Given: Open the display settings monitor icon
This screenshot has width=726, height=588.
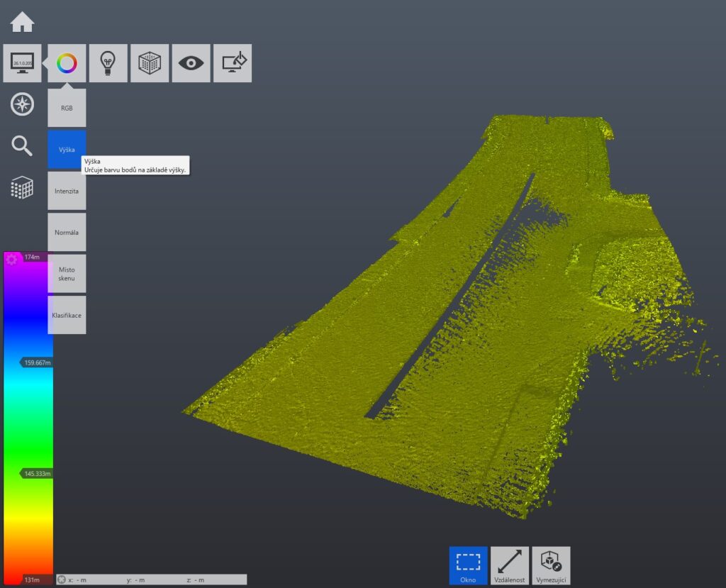Looking at the screenshot, I should (22, 63).
